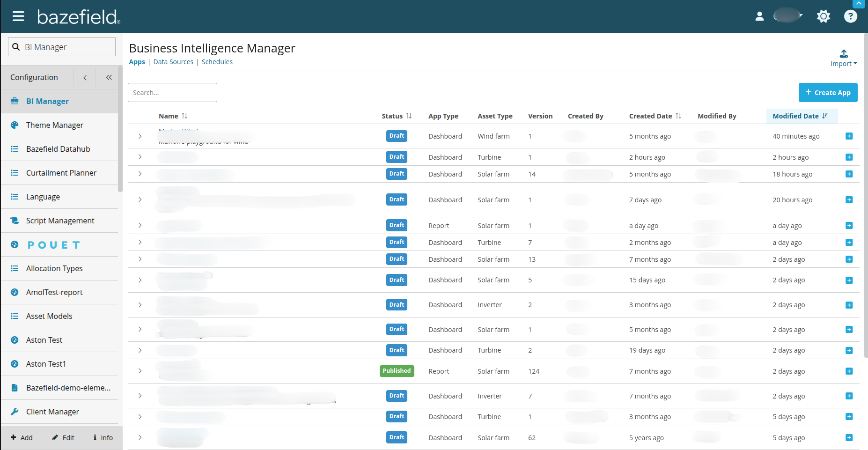
Task: Switch to the Data Sources tab
Action: (173, 62)
